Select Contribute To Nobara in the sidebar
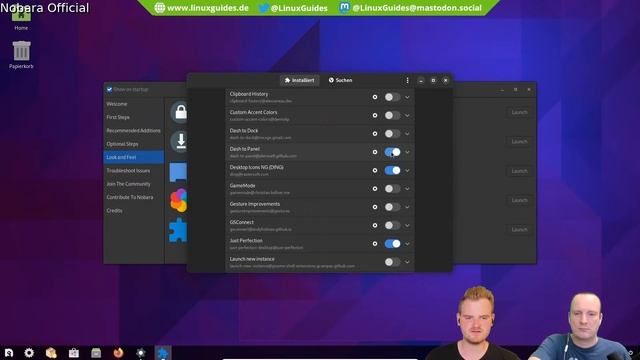Viewport: 640px width, 360px height. tap(134, 197)
